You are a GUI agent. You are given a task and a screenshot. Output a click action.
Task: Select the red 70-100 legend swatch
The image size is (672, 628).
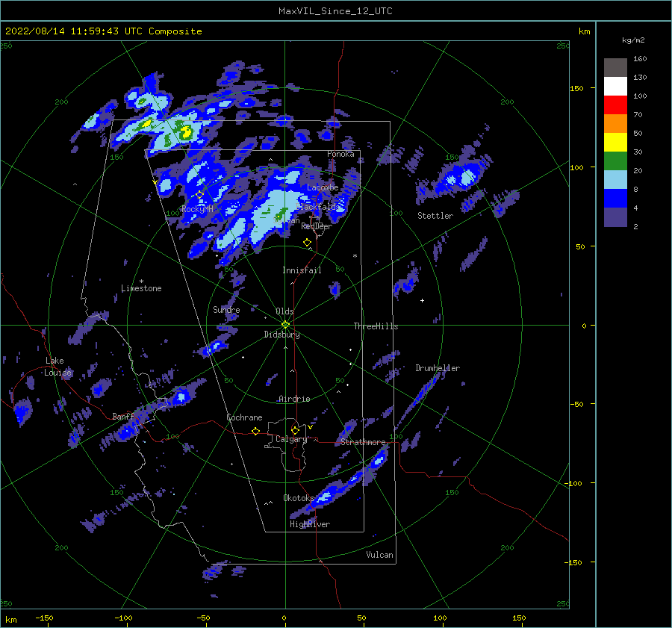pyautogui.click(x=615, y=105)
